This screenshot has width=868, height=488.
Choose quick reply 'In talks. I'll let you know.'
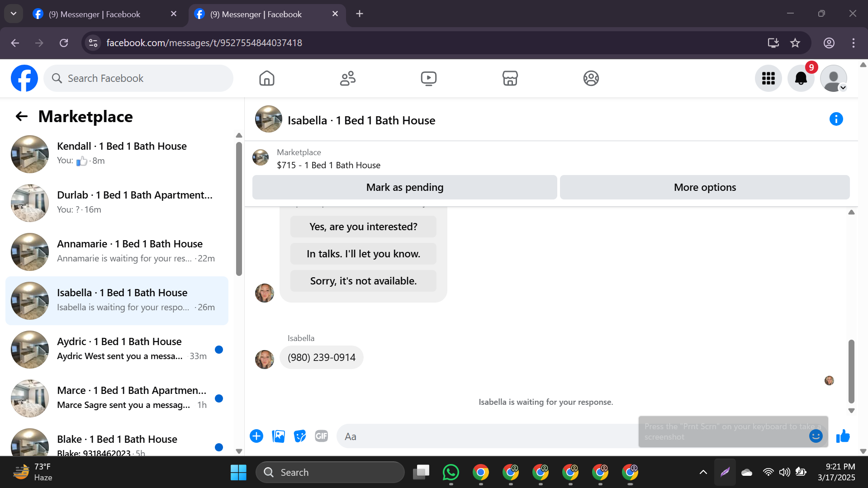click(363, 254)
